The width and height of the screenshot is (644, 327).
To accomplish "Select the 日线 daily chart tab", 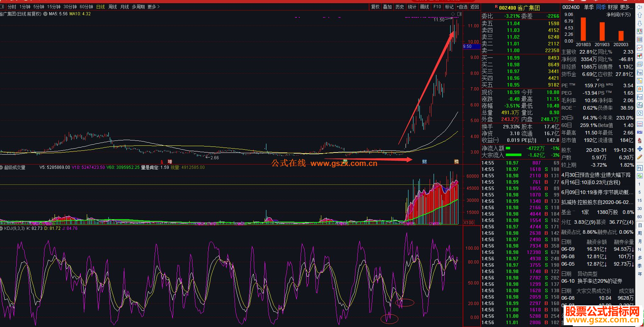I will (x=101, y=7).
